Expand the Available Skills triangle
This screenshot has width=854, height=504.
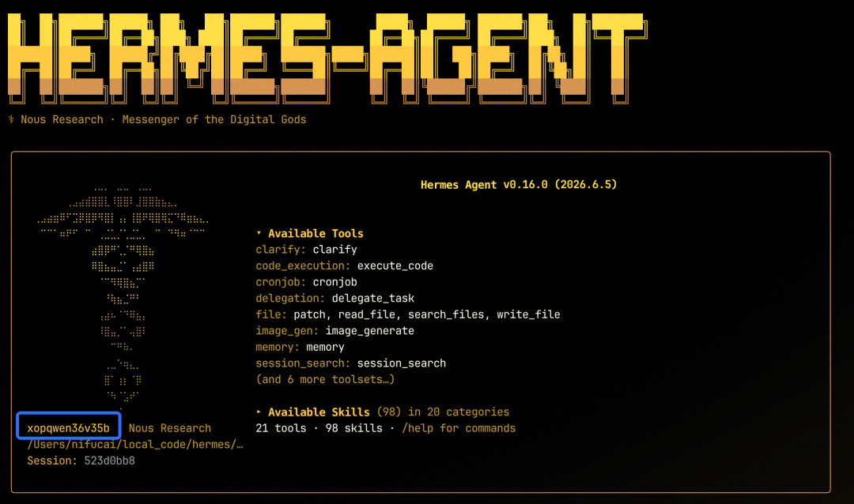[x=259, y=412]
